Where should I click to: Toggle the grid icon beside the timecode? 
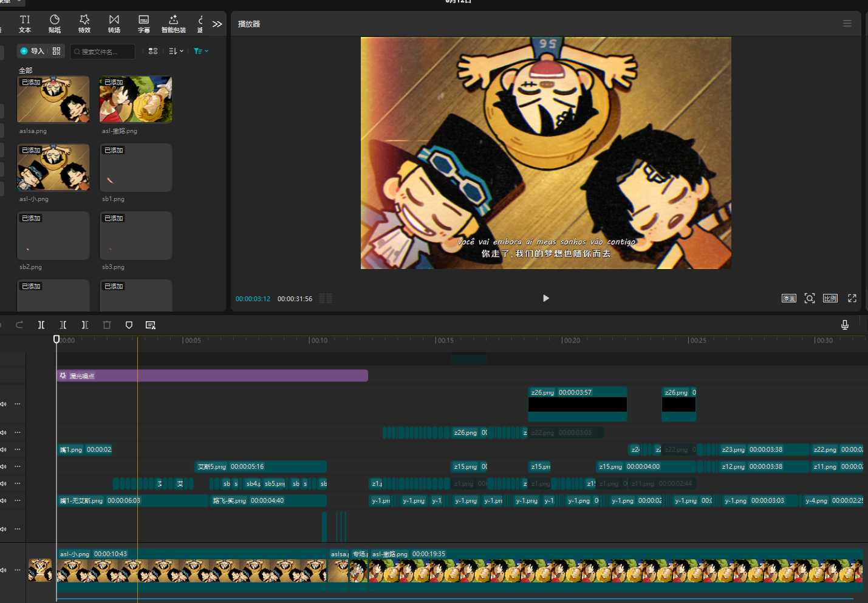tap(326, 298)
